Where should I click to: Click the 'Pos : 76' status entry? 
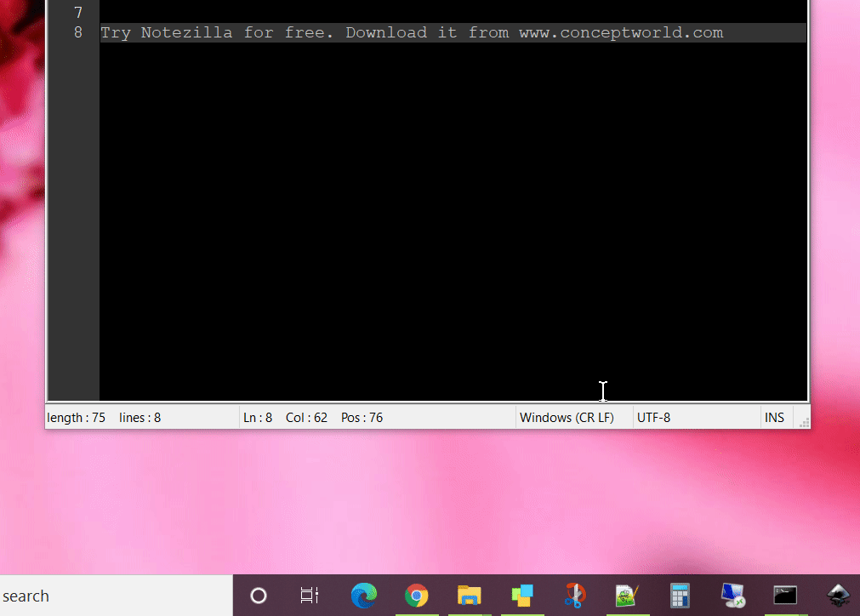click(362, 418)
